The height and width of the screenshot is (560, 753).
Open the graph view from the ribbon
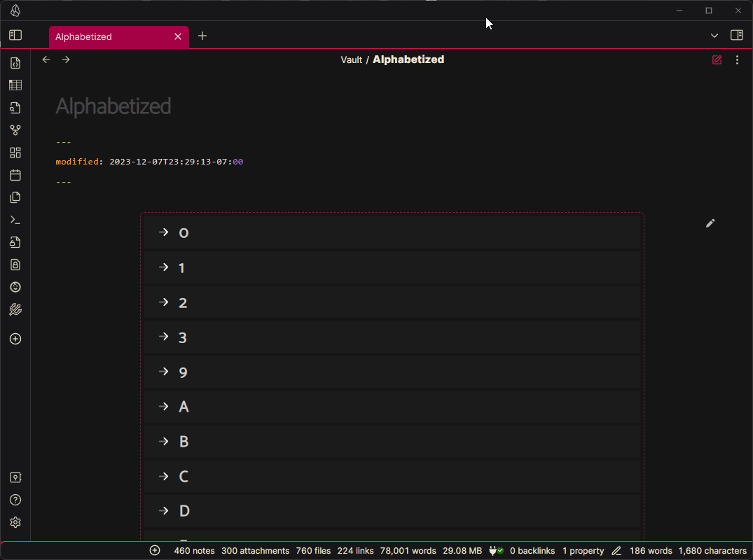(x=15, y=130)
